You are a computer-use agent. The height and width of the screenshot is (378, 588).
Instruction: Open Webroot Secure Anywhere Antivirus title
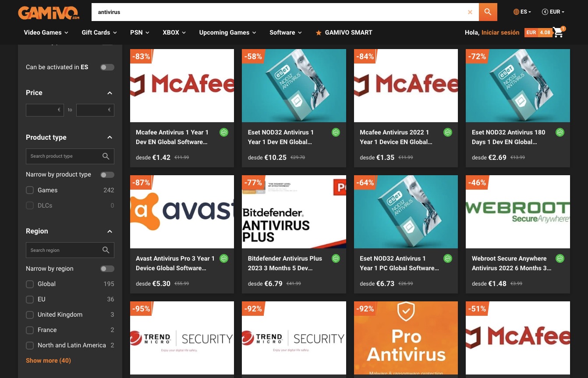pos(511,263)
